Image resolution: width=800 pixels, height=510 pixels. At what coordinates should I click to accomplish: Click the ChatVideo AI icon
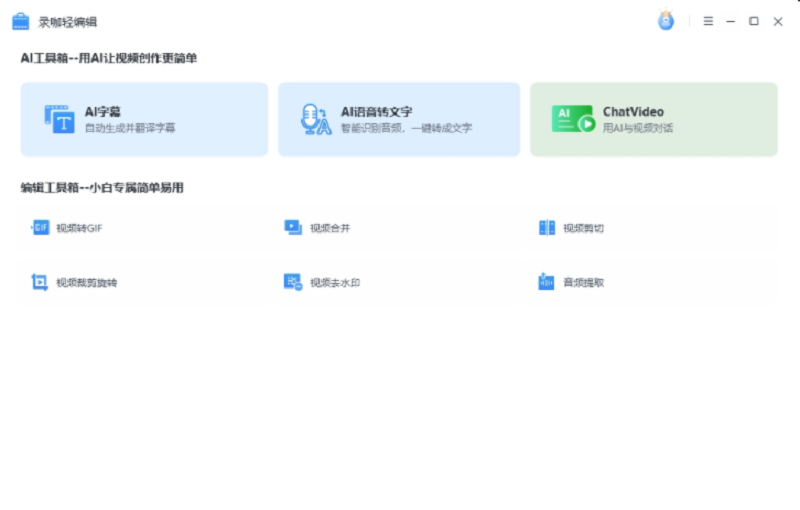[573, 120]
